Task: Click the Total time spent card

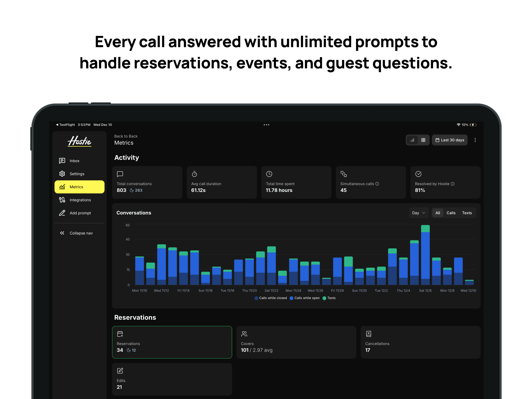Action: click(x=296, y=182)
